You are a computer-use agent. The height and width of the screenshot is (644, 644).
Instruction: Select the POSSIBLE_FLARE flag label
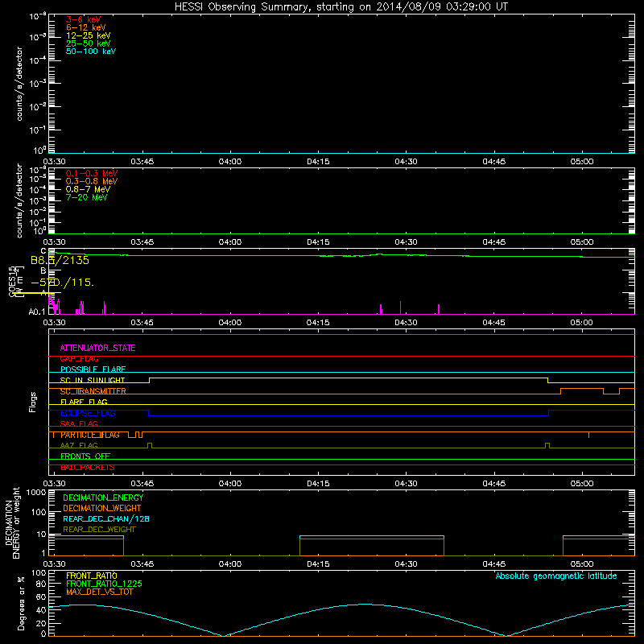point(93,369)
